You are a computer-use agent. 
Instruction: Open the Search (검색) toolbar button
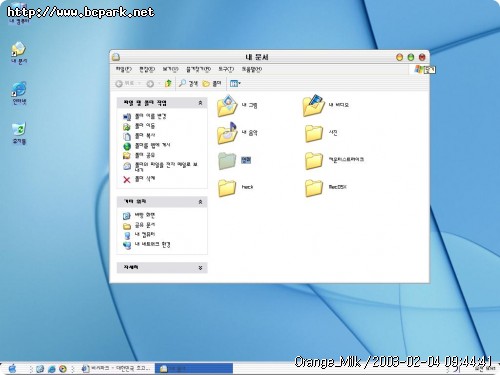pyautogui.click(x=188, y=83)
